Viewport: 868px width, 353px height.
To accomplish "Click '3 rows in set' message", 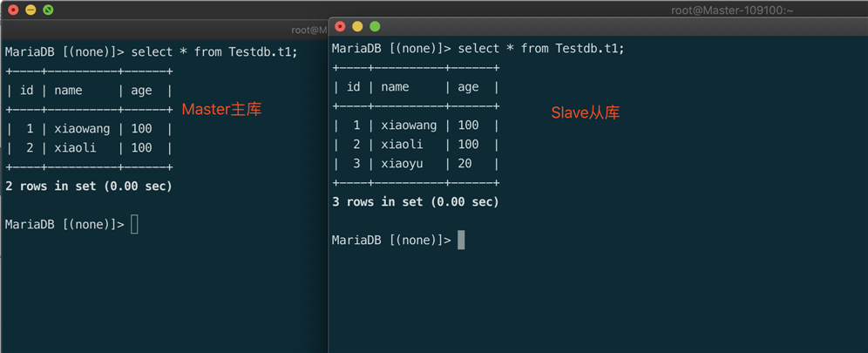I will click(x=416, y=202).
